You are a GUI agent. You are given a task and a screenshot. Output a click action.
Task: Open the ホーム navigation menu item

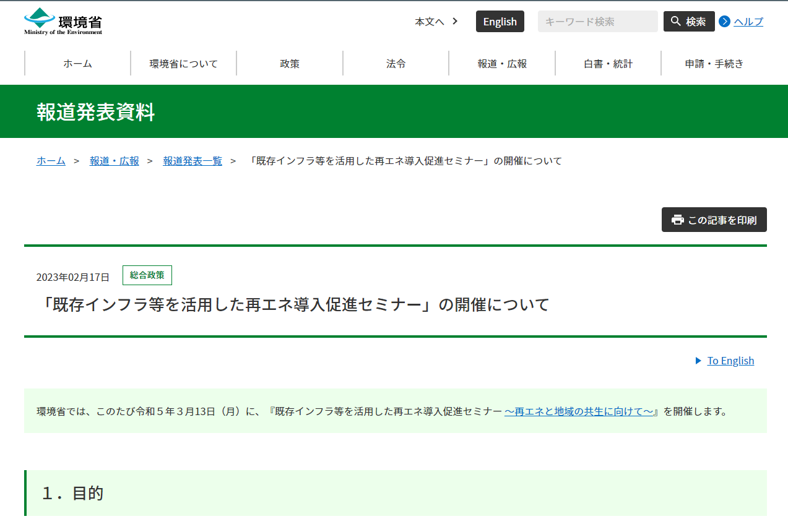pos(77,63)
